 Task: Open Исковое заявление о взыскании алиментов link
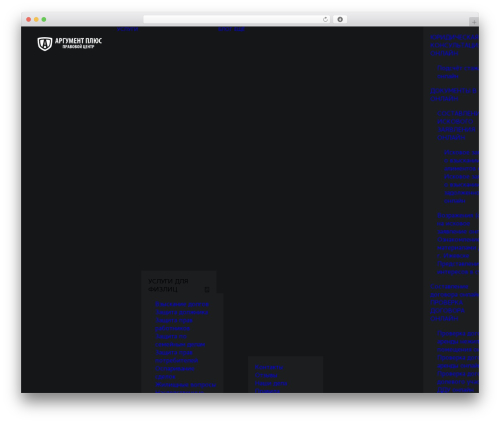(x=461, y=160)
